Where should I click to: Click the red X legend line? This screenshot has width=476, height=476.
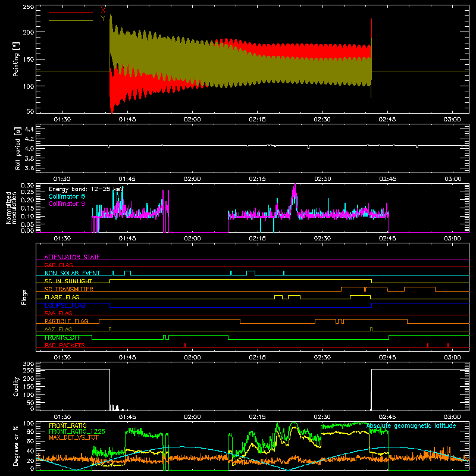(x=70, y=12)
